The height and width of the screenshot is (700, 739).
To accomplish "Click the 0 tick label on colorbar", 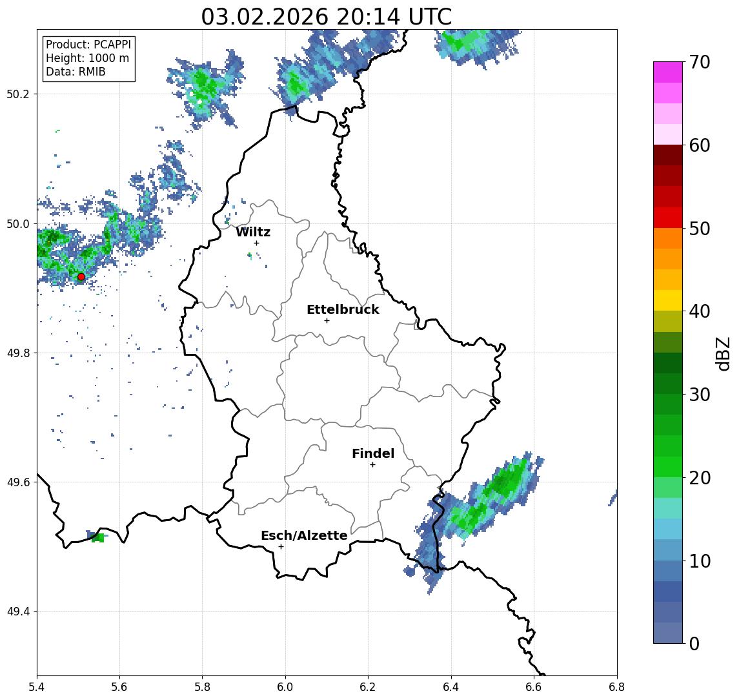I will (x=694, y=643).
